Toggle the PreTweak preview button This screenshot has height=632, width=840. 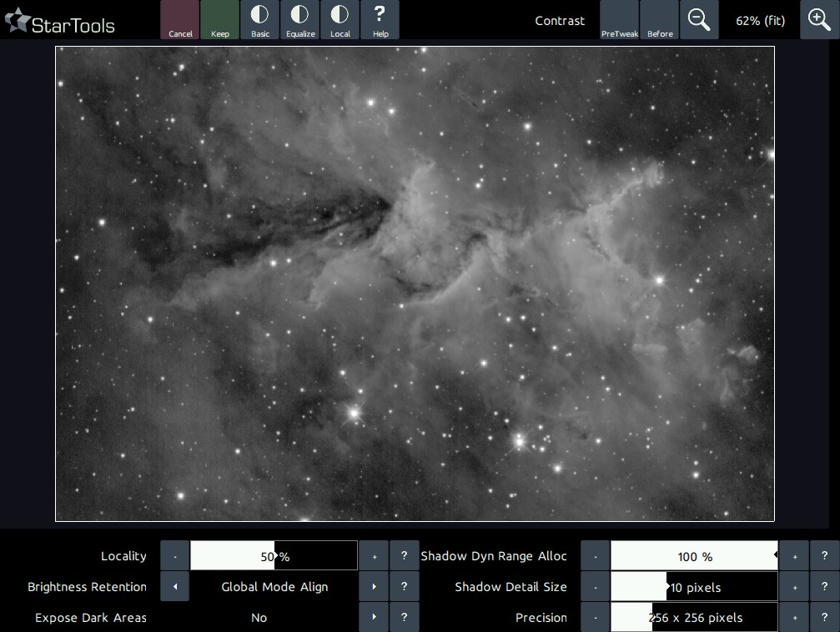619,20
